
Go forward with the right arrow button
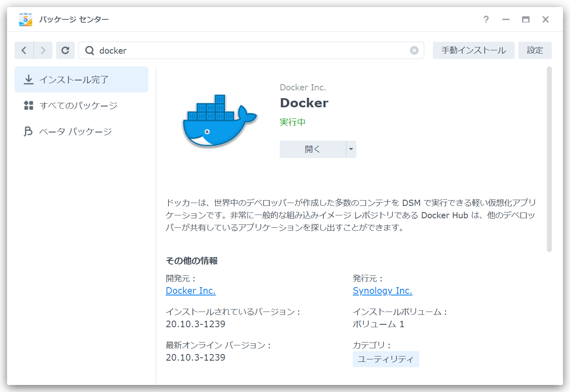pyautogui.click(x=43, y=50)
